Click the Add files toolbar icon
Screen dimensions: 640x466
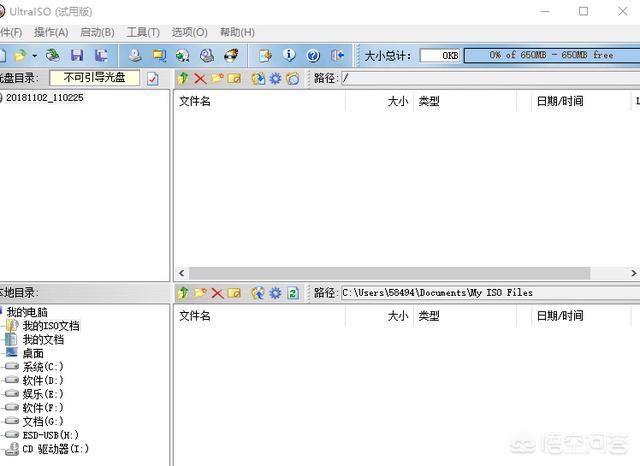coord(265,55)
